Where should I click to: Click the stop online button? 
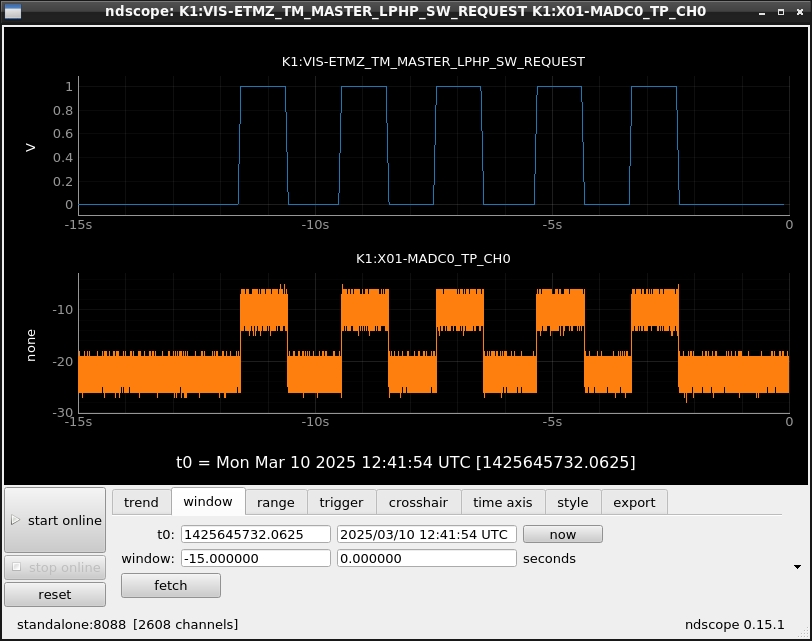pyautogui.click(x=55, y=567)
